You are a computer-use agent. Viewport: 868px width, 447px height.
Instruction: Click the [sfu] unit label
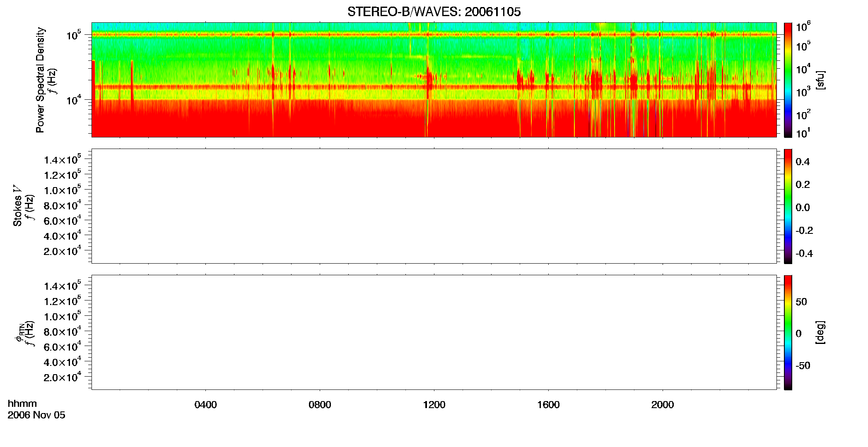(820, 80)
